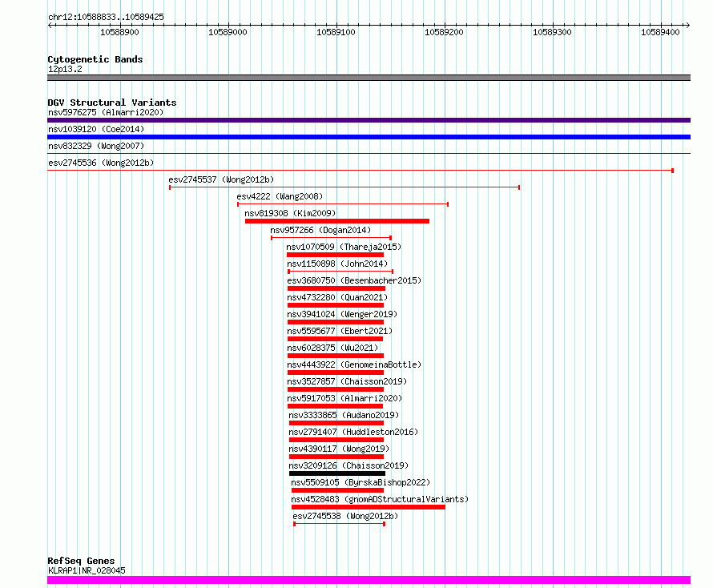Image resolution: width=713 pixels, height=588 pixels.
Task: Open nsv1039120 (Coe2014) variant label
Action: (x=96, y=129)
